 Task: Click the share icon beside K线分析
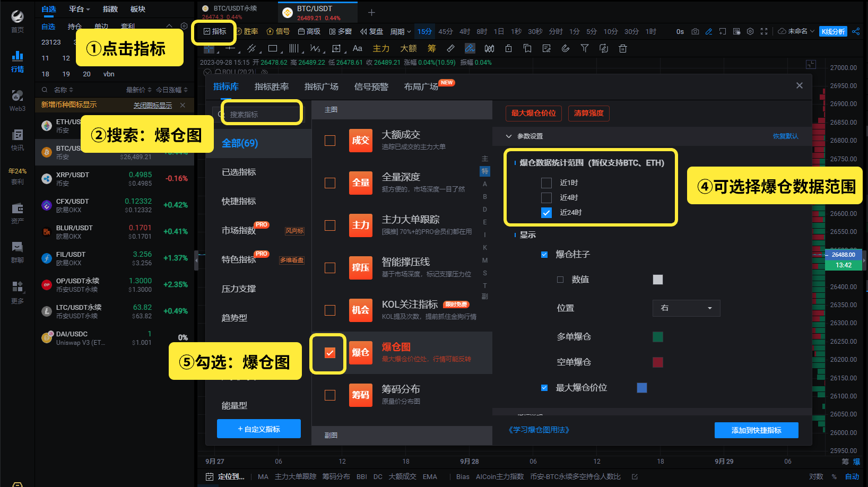pos(856,31)
